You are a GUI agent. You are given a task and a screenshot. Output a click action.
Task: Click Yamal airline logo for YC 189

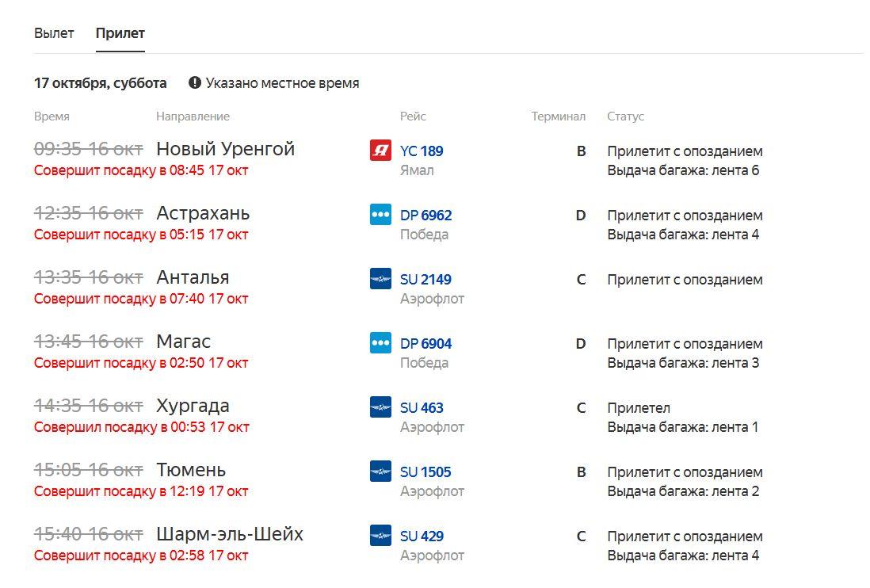click(x=380, y=151)
